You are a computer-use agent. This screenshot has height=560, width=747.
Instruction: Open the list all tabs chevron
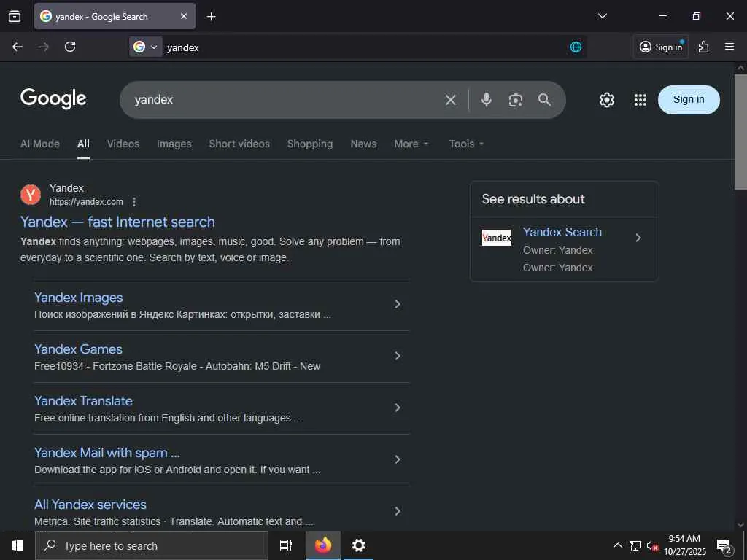[602, 16]
